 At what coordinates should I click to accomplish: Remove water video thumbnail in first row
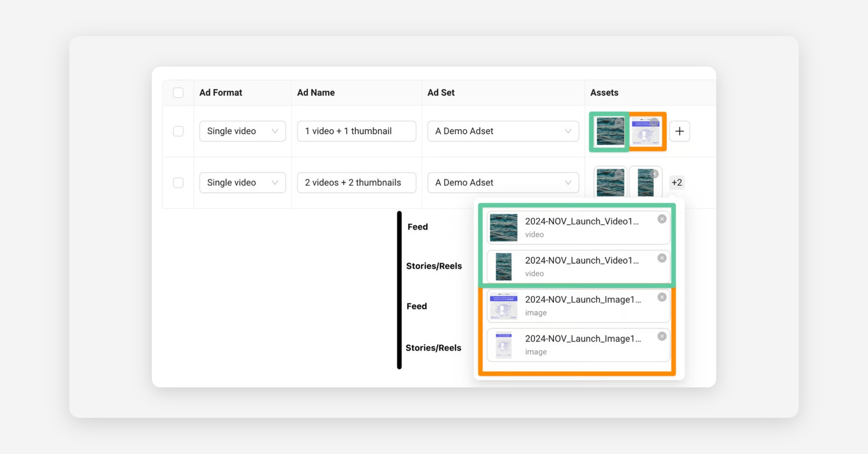pos(619,122)
